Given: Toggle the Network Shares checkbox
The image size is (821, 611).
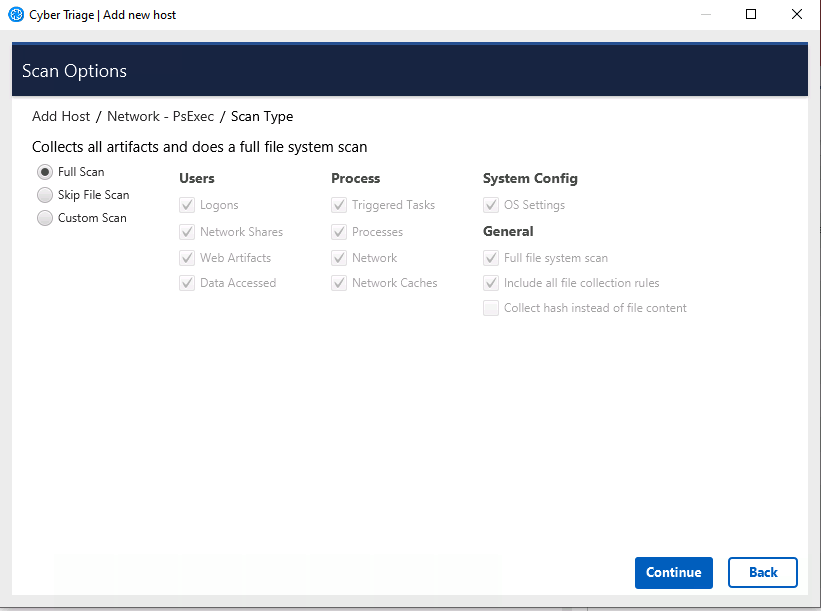Looking at the screenshot, I should pyautogui.click(x=187, y=232).
